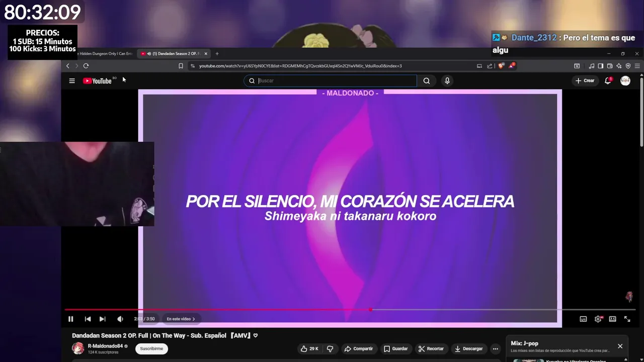Reload the YouTube page

(86, 66)
